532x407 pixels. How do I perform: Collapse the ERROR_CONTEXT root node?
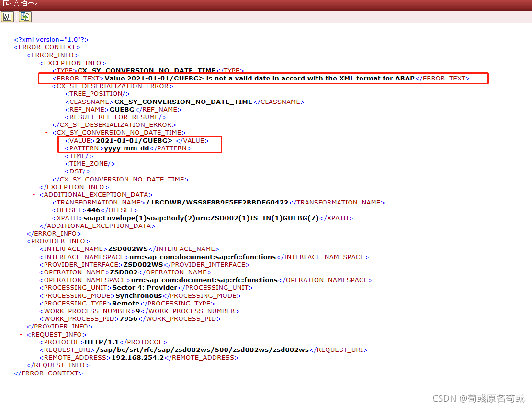tap(8, 47)
